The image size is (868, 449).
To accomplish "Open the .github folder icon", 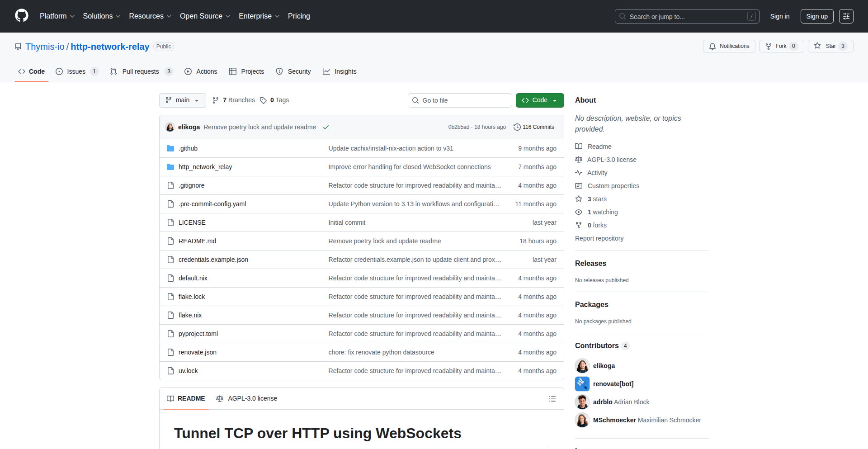I will tap(170, 148).
